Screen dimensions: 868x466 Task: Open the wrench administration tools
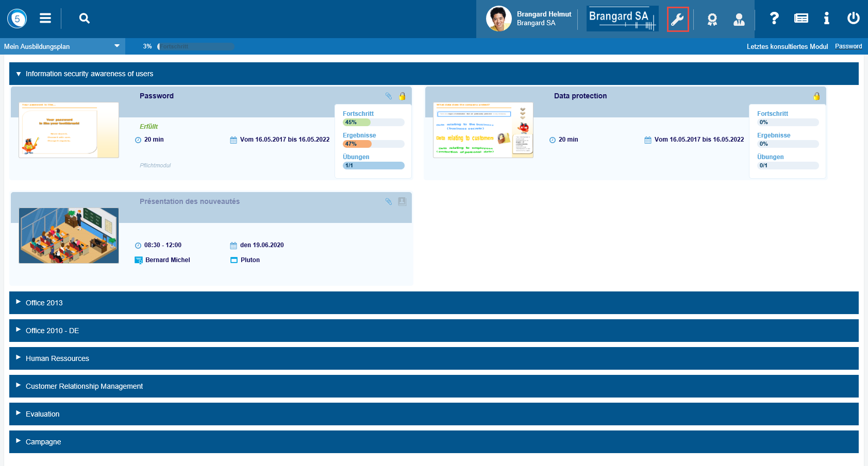click(x=677, y=20)
